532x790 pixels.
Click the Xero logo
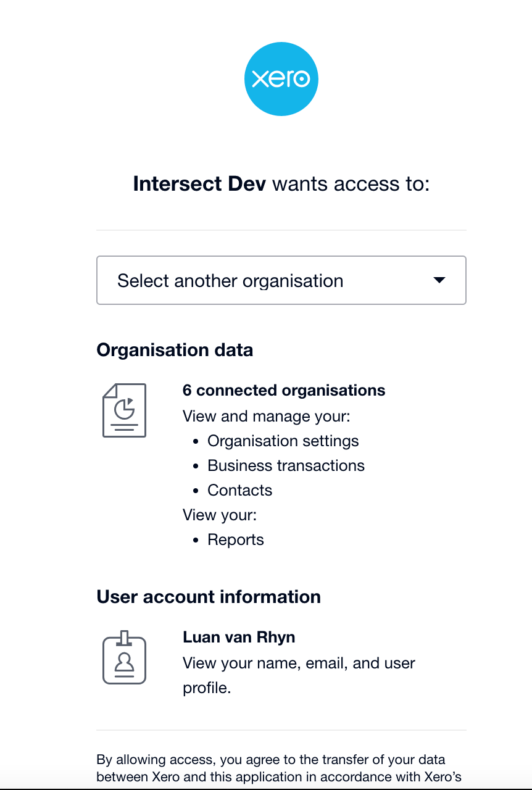point(281,79)
